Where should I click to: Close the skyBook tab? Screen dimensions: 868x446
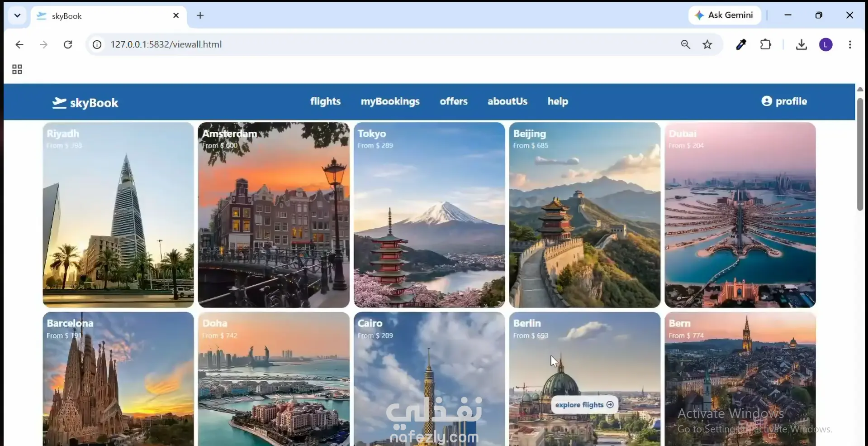pos(176,15)
